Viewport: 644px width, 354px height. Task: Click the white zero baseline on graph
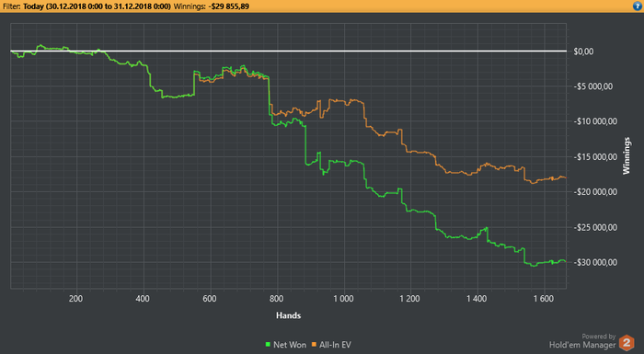[x=288, y=51]
